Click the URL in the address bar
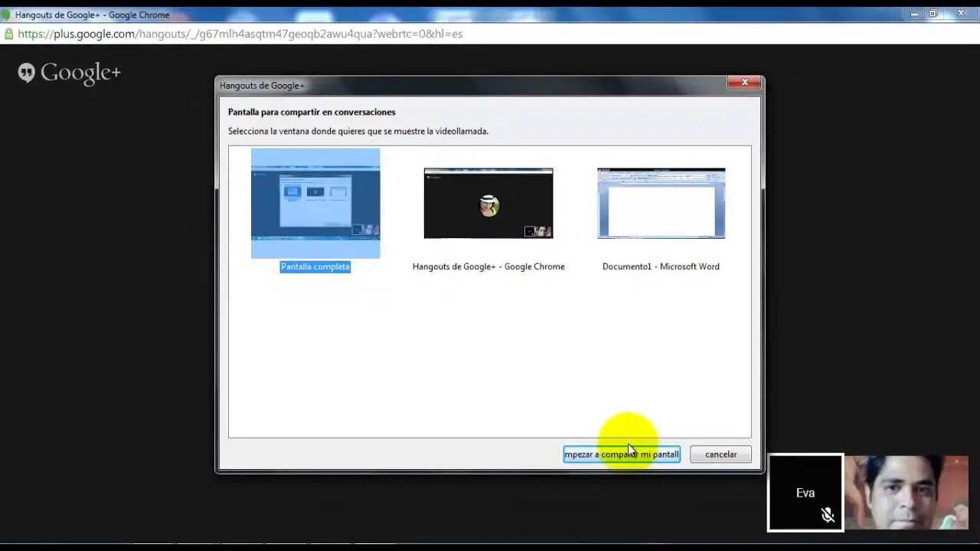This screenshot has height=551, width=980. point(240,34)
